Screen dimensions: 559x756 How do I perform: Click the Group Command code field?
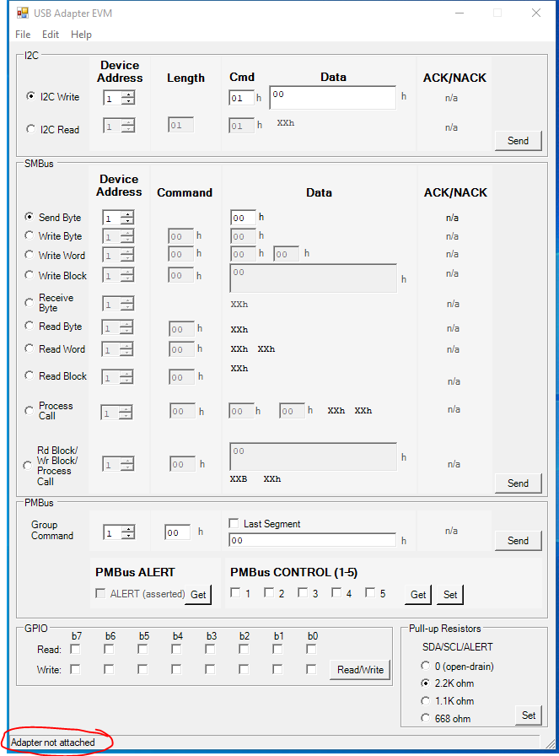(177, 532)
